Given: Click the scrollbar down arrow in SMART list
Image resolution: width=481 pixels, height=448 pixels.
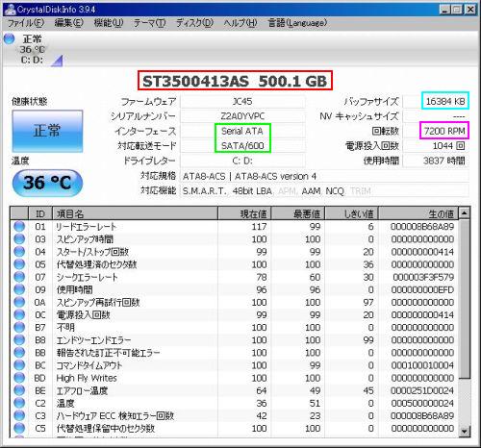Looking at the screenshot, I should coord(465,431).
